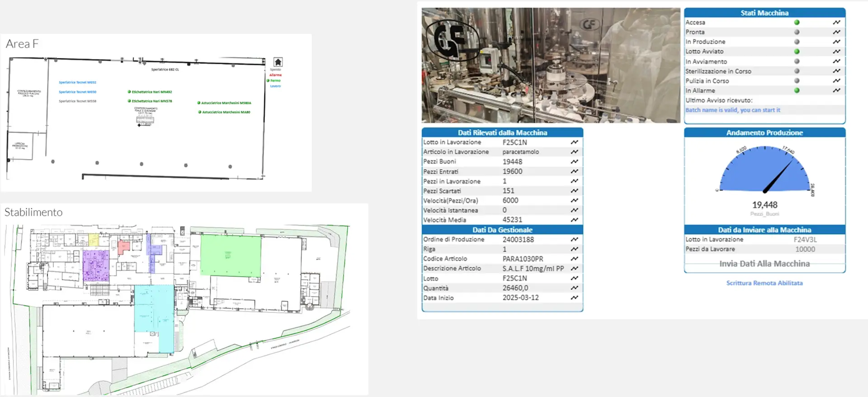868x397 pixels.
Task: Open Pulizia in Corso trend icon
Action: coord(837,80)
